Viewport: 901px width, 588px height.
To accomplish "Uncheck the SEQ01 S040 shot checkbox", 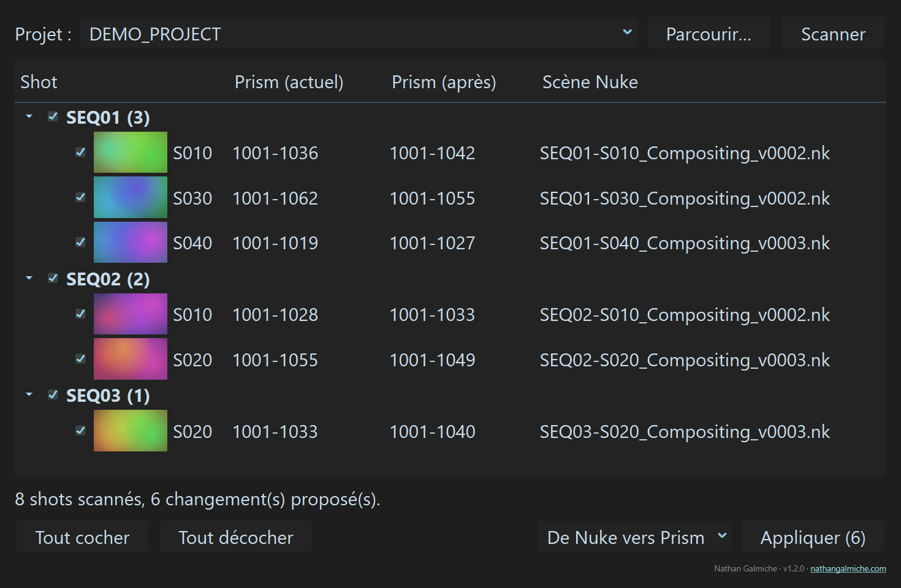I will click(x=80, y=242).
